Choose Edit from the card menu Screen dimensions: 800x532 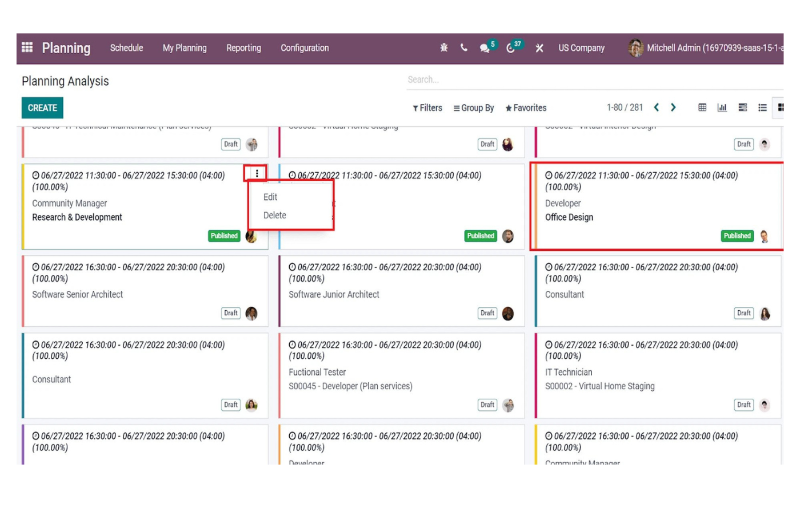click(270, 197)
